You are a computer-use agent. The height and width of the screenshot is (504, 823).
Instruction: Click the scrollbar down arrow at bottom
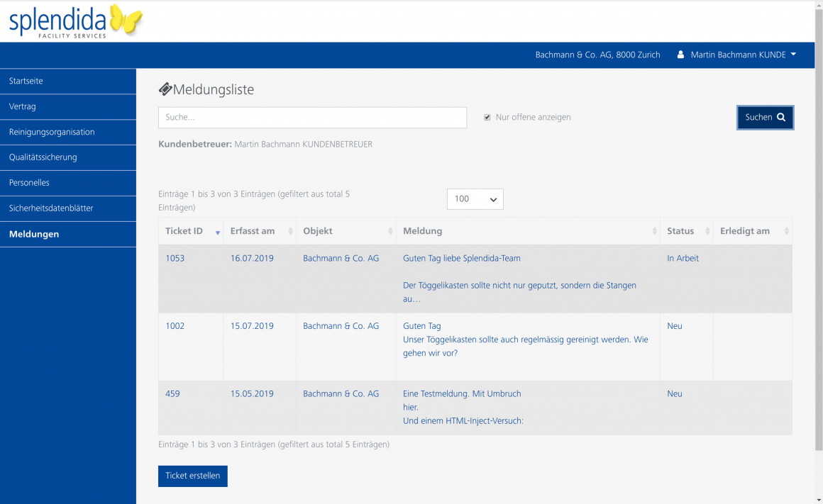(x=819, y=500)
